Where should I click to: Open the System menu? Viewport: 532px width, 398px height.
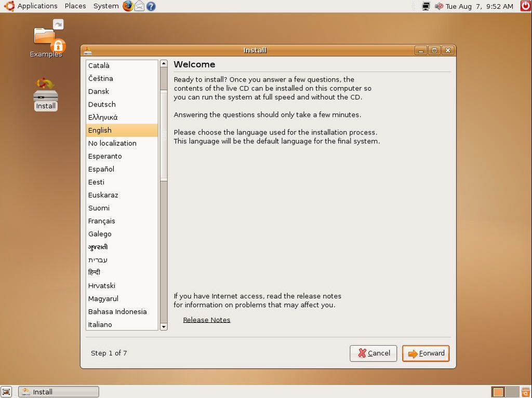pos(106,6)
